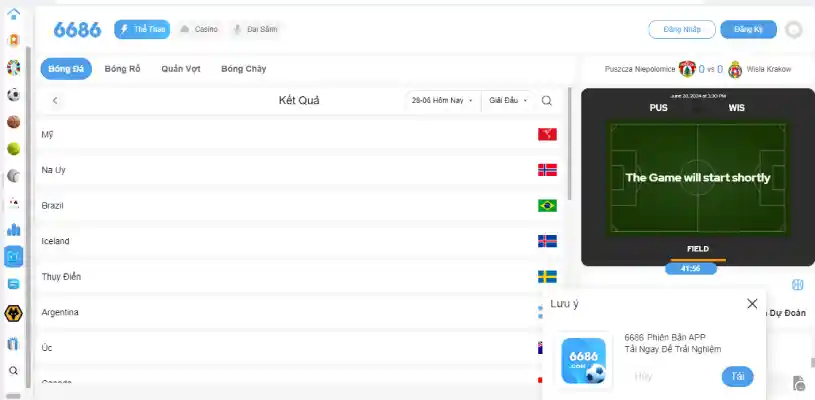Search results with the magnifier next to Giải Đấu
This screenshot has height=400, width=815.
click(x=547, y=101)
